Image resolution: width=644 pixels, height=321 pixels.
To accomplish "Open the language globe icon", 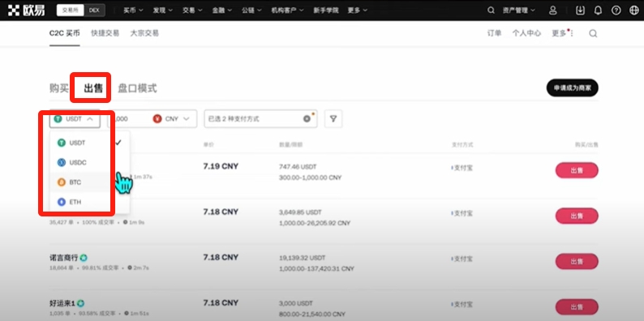I will click(x=634, y=11).
